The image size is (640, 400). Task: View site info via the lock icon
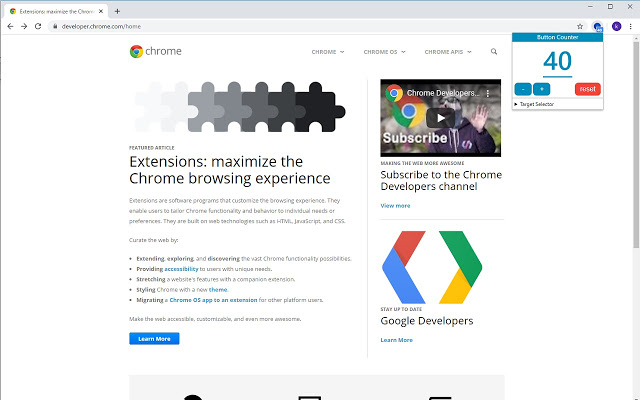pos(55,26)
